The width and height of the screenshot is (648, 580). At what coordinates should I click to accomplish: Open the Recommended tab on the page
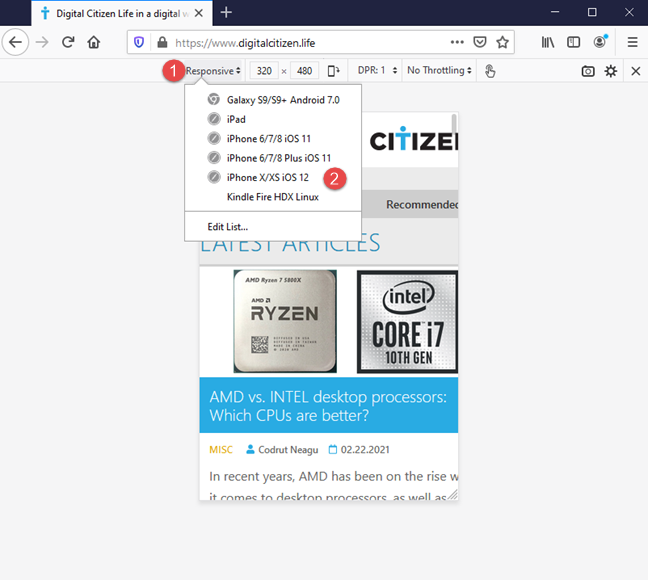[422, 205]
